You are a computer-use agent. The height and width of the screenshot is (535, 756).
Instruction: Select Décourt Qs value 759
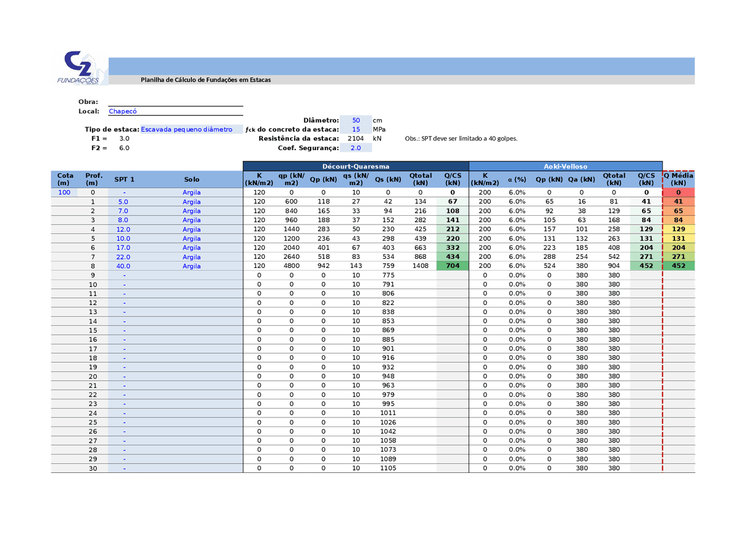point(388,266)
